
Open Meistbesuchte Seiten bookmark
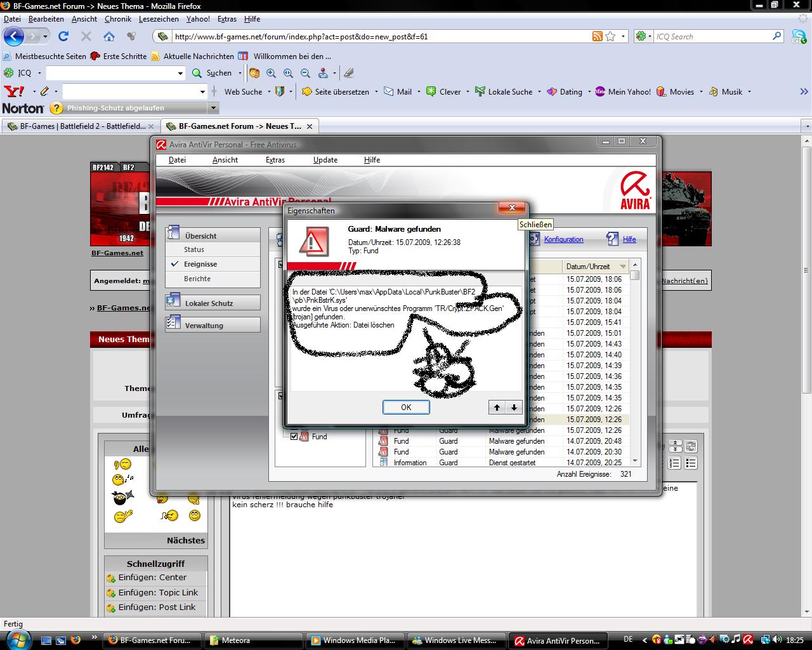[x=44, y=56]
